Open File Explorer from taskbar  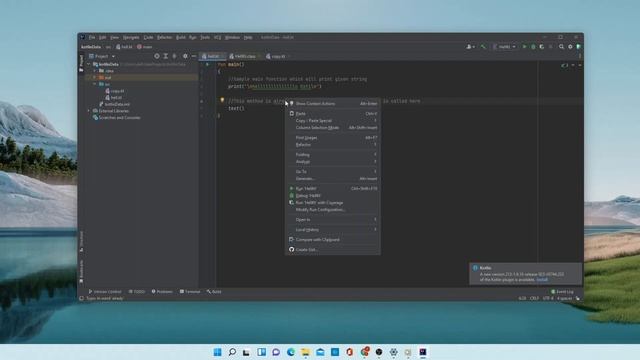point(305,352)
